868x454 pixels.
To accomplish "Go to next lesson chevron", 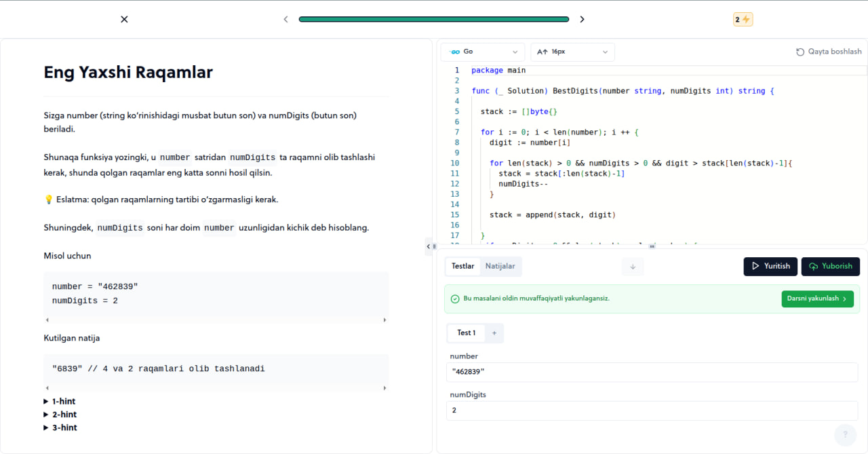I will point(582,19).
